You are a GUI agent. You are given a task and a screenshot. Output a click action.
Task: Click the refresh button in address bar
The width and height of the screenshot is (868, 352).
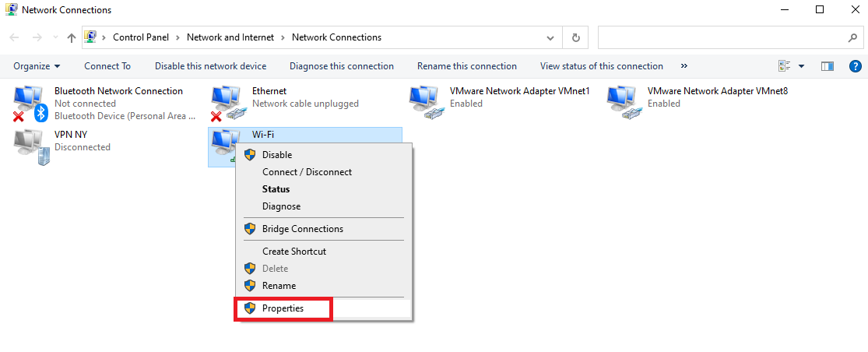[x=575, y=37]
